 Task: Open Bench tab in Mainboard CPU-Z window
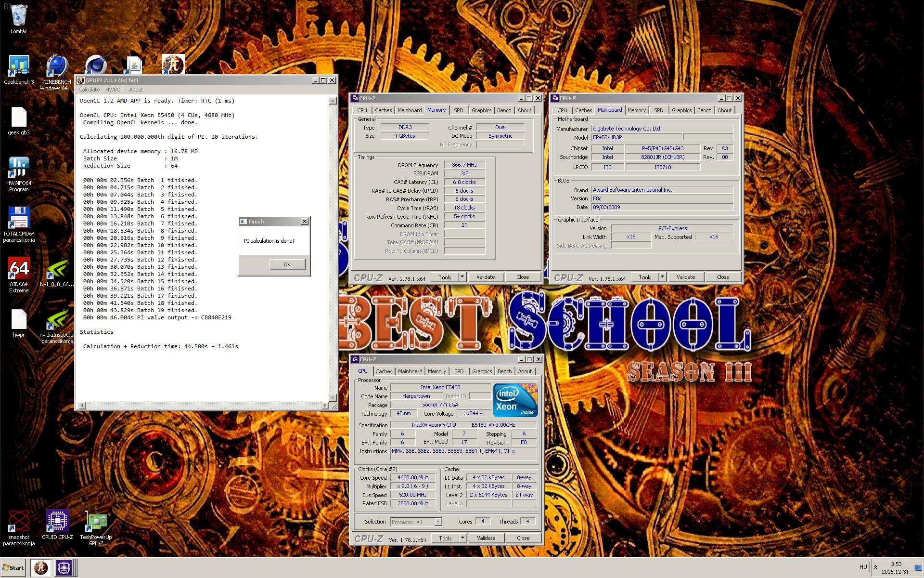pyautogui.click(x=704, y=110)
